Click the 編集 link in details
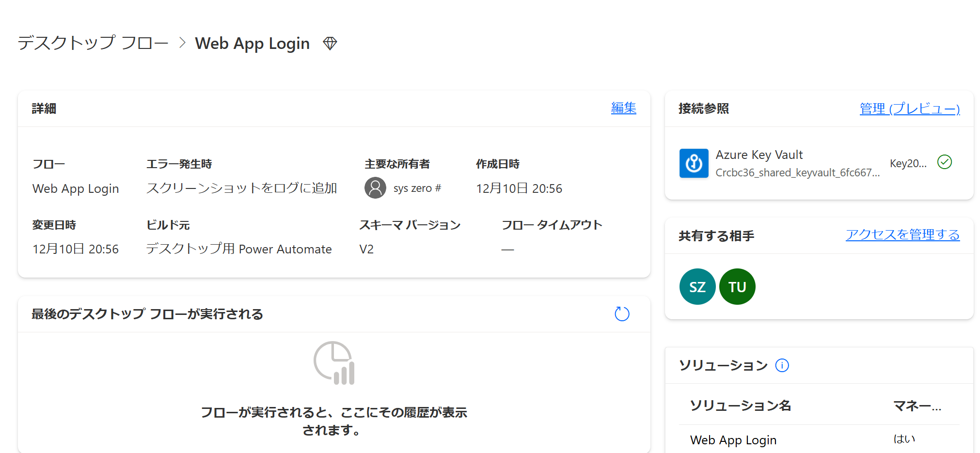980x453 pixels. pyautogui.click(x=624, y=108)
